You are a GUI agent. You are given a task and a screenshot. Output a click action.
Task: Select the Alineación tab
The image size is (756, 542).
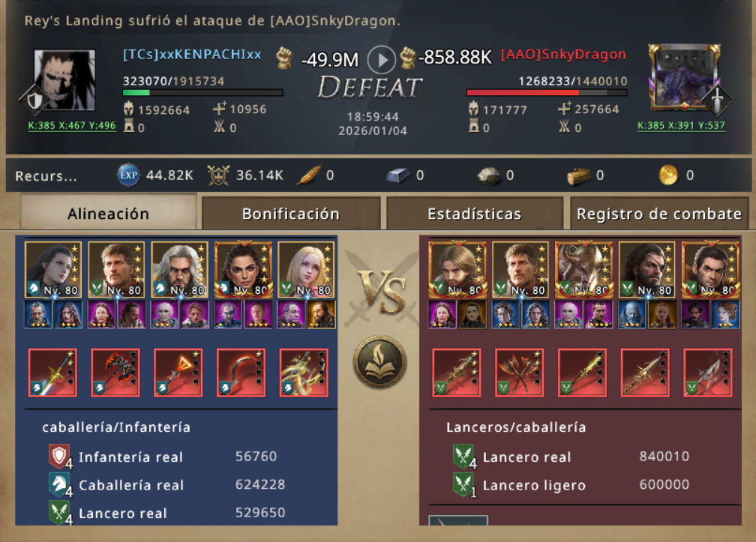click(x=109, y=212)
